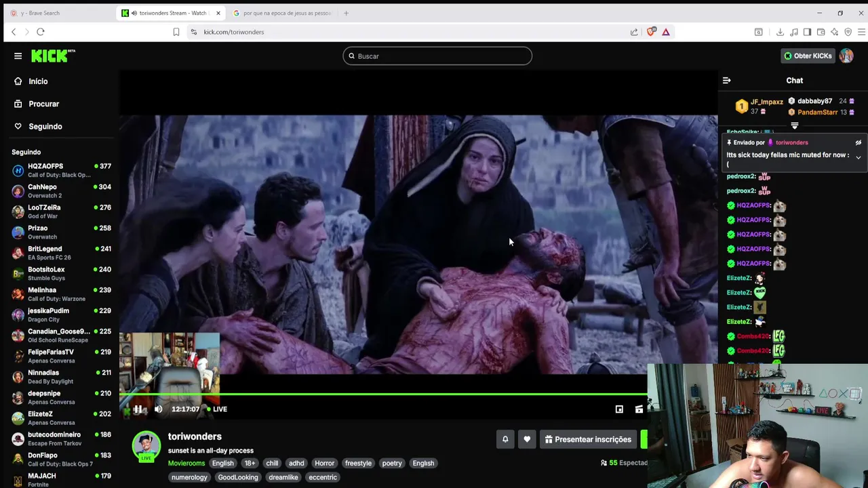The width and height of the screenshot is (868, 488).
Task: Open Ninnadias channel in sidebar
Action: coord(61,377)
